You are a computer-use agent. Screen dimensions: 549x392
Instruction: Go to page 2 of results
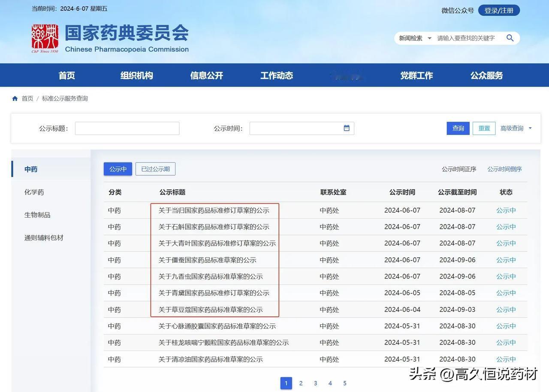tap(301, 383)
